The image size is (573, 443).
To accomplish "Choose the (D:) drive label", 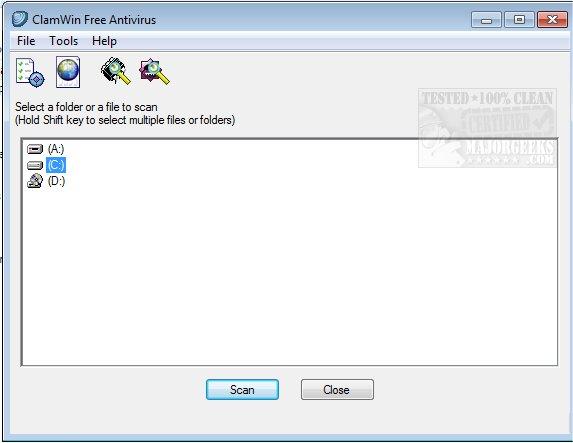I will coord(56,181).
